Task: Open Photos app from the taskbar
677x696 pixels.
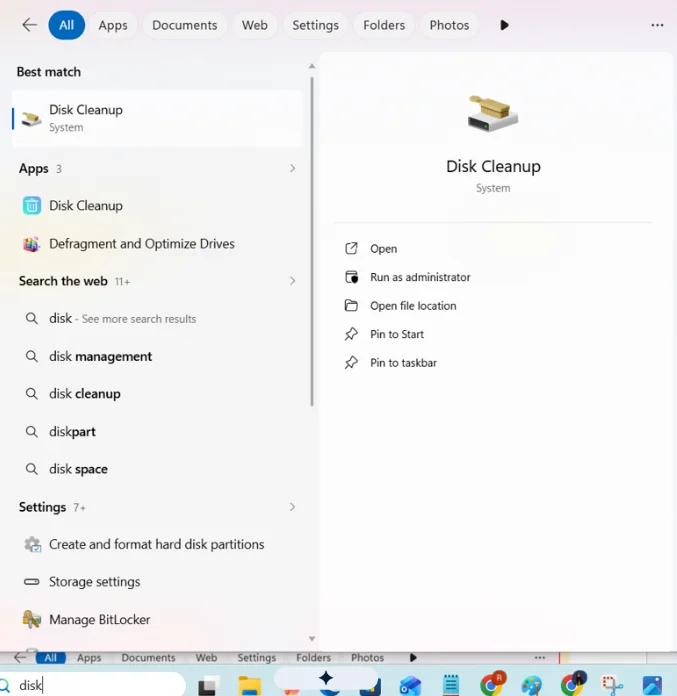Action: [x=652, y=685]
